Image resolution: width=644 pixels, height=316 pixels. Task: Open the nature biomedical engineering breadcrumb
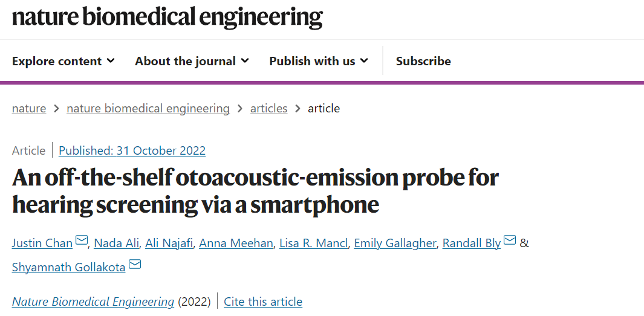[148, 108]
